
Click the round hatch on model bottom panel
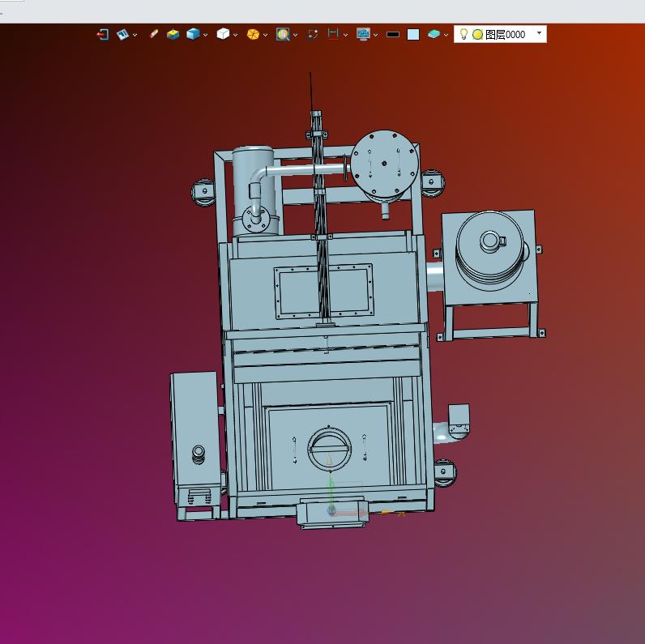point(329,450)
